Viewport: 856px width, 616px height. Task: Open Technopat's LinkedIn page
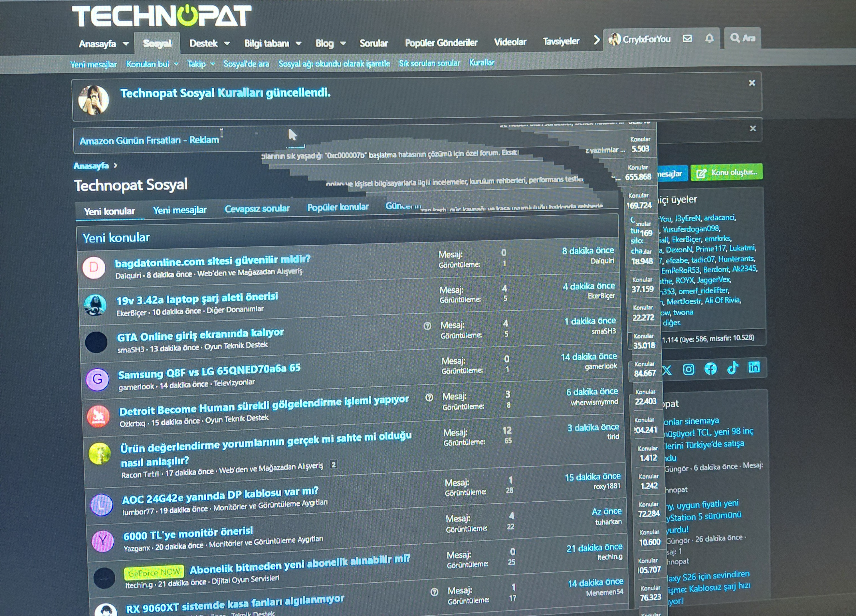point(754,367)
